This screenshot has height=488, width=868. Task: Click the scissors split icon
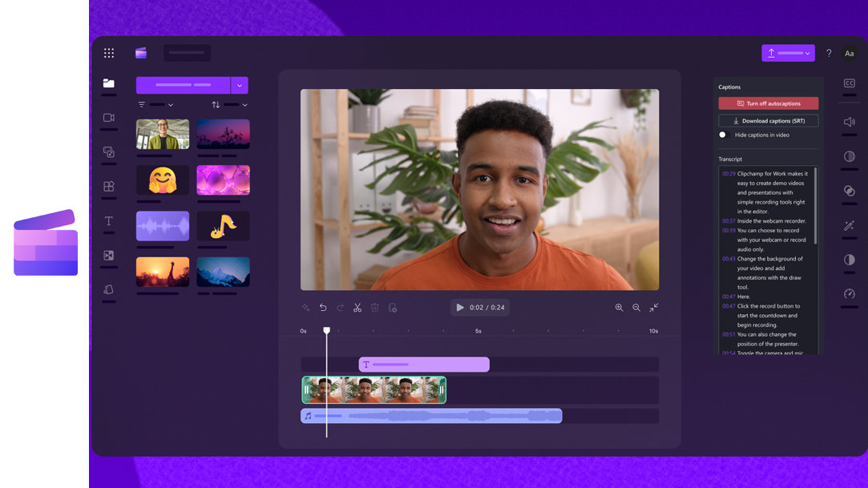tap(357, 308)
